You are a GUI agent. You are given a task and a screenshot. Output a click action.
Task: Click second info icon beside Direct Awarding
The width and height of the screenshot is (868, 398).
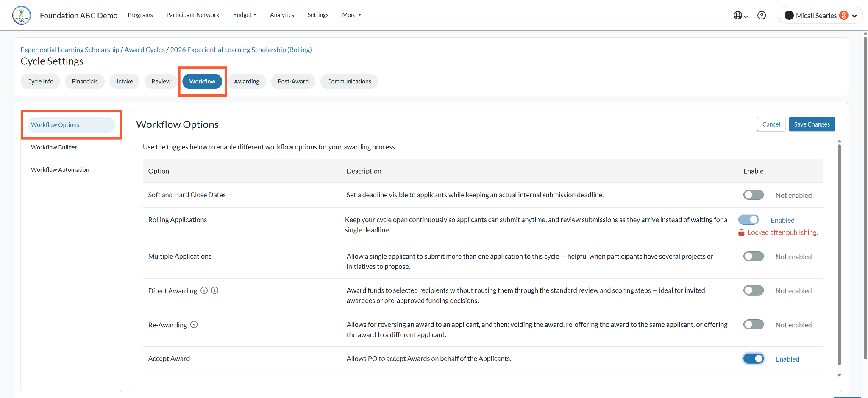coord(215,290)
